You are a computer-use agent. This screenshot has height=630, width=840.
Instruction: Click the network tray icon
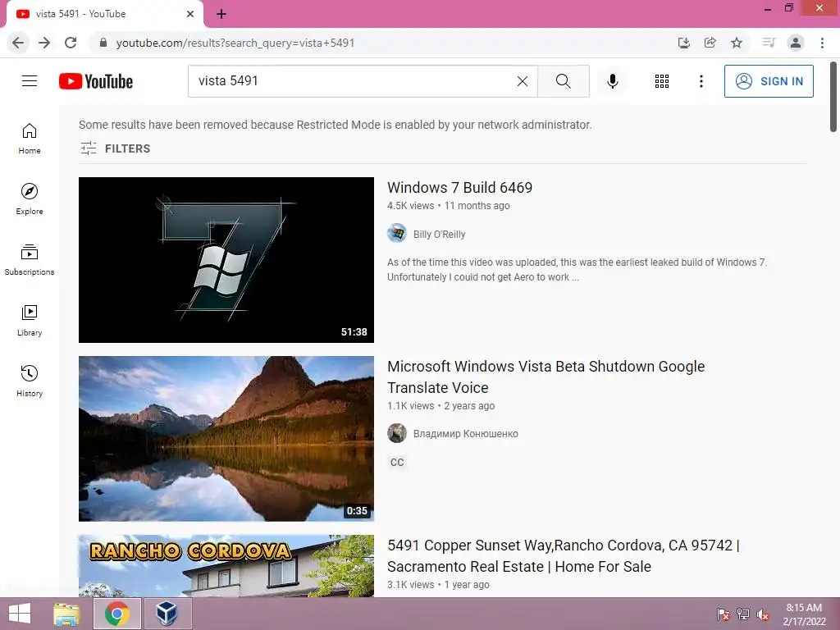click(x=743, y=614)
